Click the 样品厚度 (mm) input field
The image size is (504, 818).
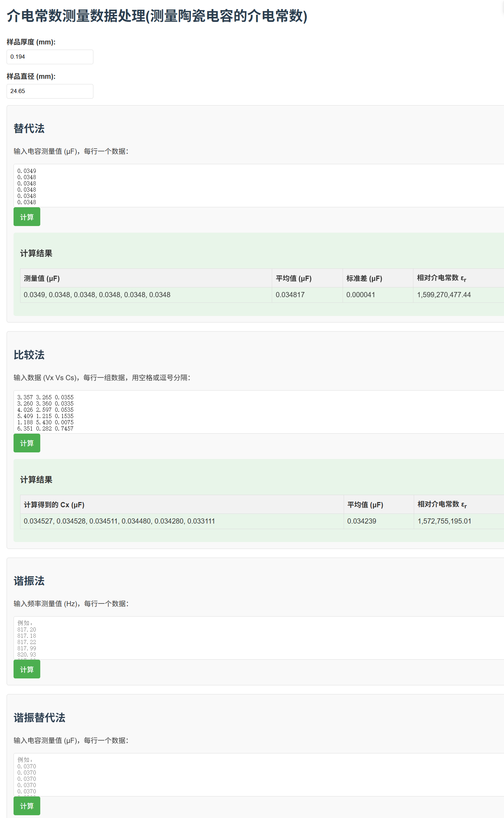pyautogui.click(x=50, y=57)
